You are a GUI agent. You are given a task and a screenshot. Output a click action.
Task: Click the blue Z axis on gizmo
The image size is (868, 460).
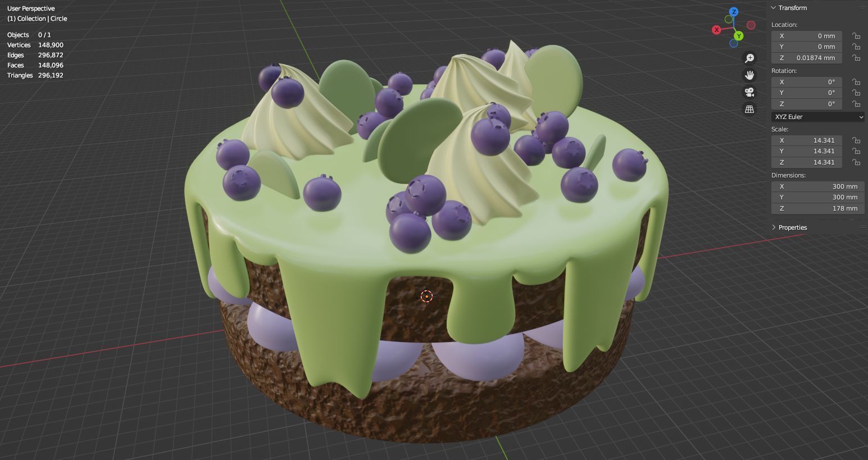click(734, 12)
